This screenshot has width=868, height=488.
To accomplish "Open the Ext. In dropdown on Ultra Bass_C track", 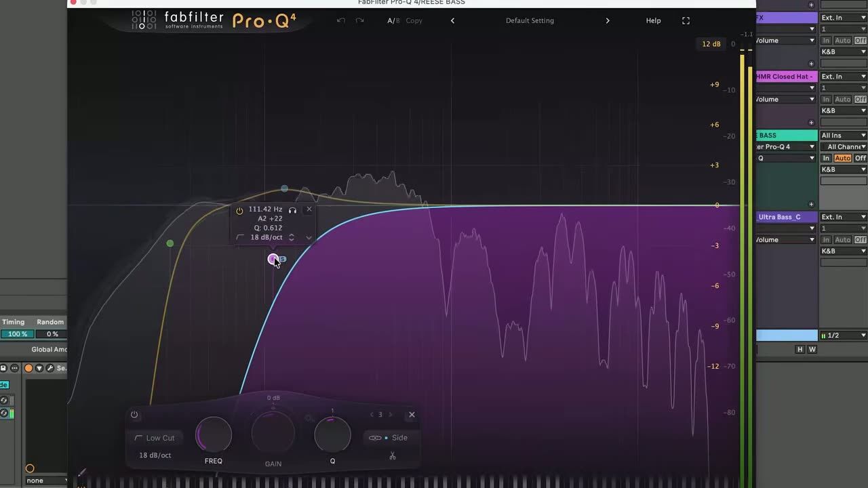I will click(x=843, y=217).
